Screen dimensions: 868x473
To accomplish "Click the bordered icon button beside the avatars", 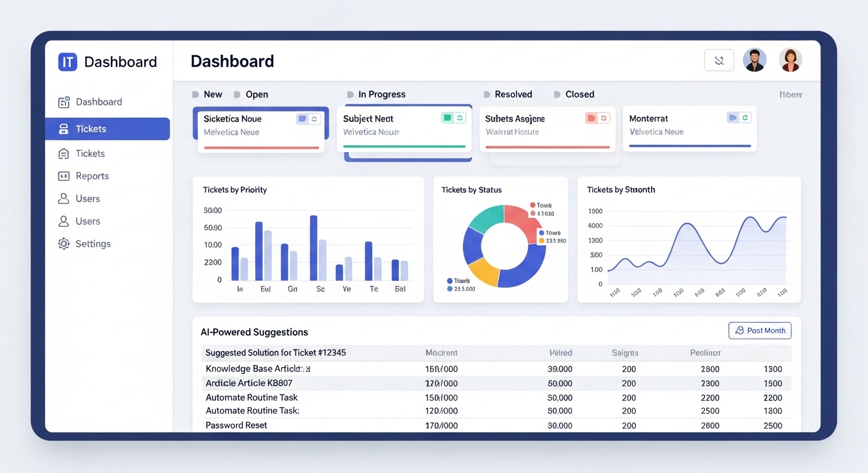I will pos(719,60).
